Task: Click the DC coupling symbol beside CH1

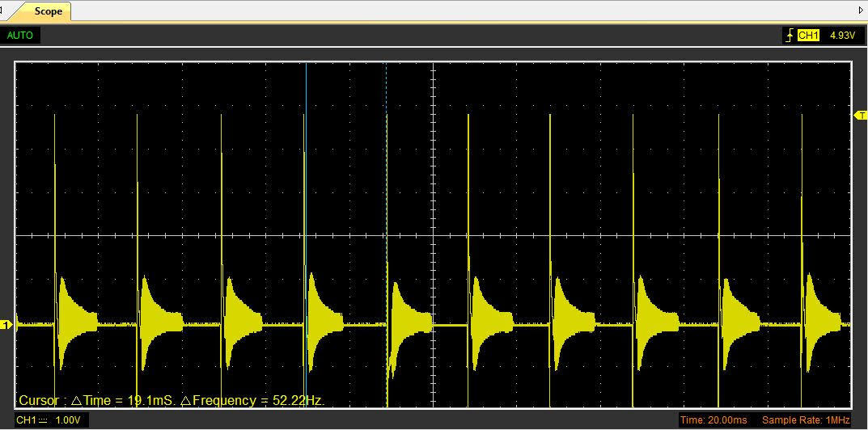Action: tap(44, 421)
